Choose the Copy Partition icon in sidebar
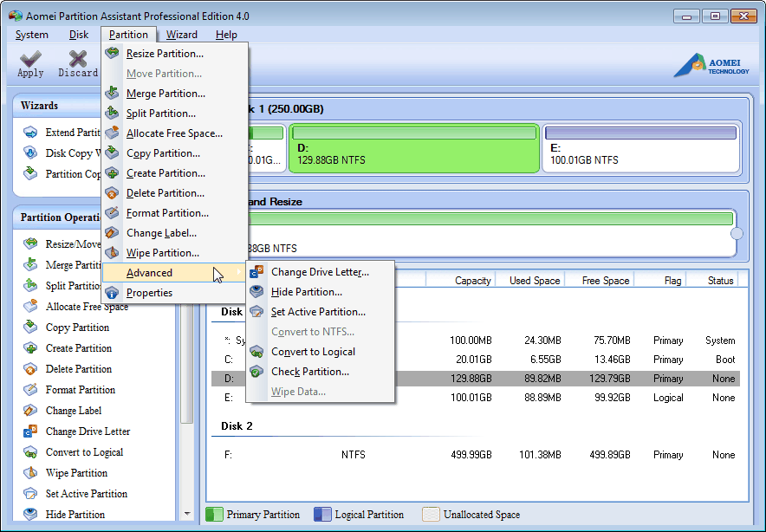Viewport: 766px width, 532px height. click(30, 328)
